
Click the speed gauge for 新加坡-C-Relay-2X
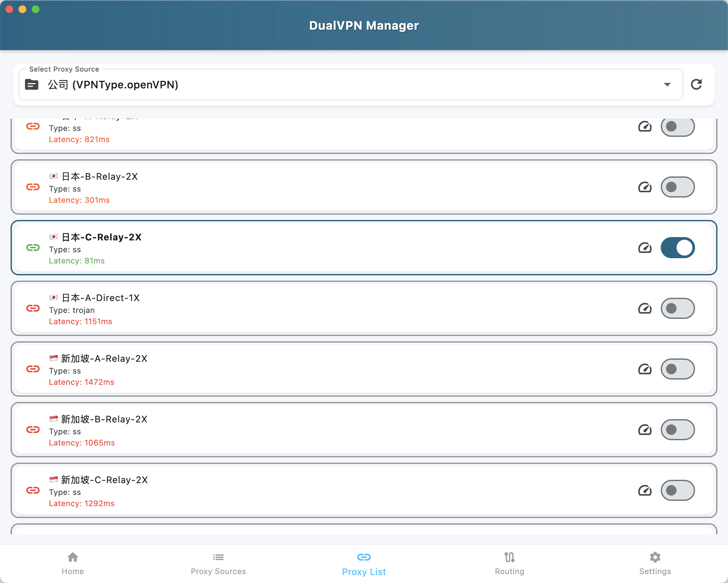(645, 490)
